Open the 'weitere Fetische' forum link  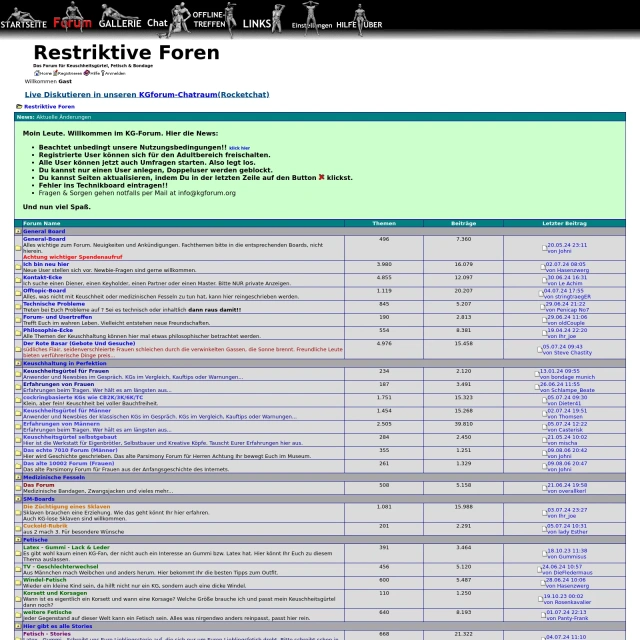tap(47, 612)
